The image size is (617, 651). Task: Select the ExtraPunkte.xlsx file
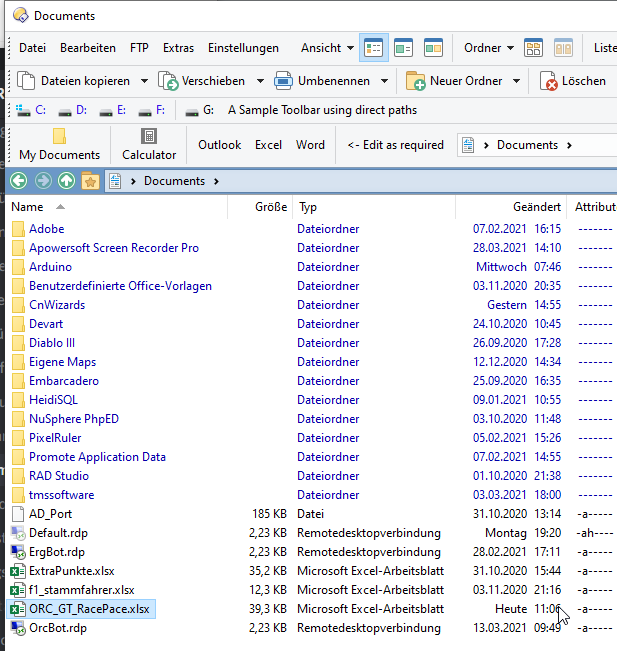click(x=71, y=571)
